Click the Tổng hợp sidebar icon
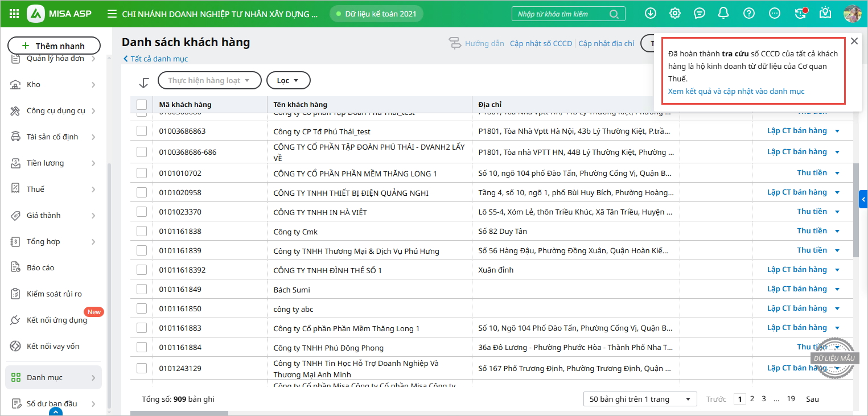Screen dimensions: 868x416 16,241
